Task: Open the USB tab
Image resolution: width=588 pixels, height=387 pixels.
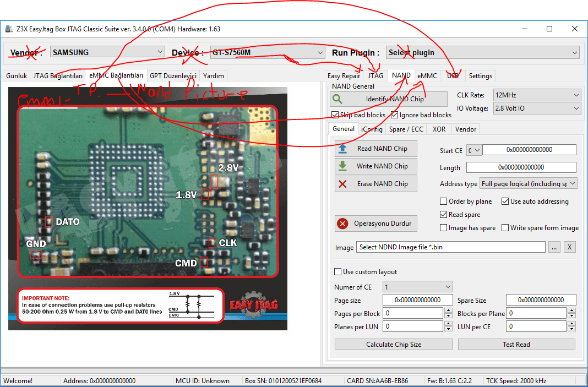Action: coord(453,76)
